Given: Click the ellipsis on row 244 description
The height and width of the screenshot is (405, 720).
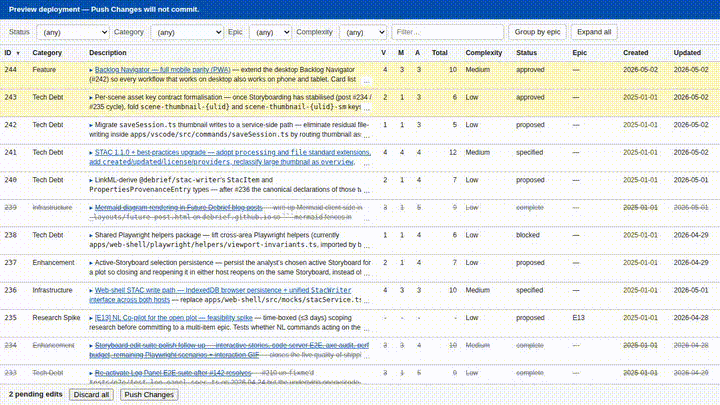Looking at the screenshot, I should (x=366, y=81).
